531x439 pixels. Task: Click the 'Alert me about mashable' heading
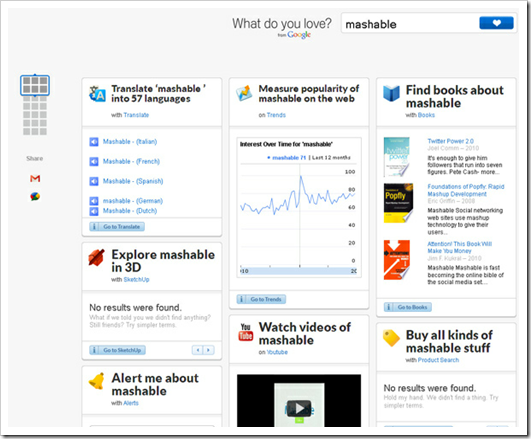155,384
